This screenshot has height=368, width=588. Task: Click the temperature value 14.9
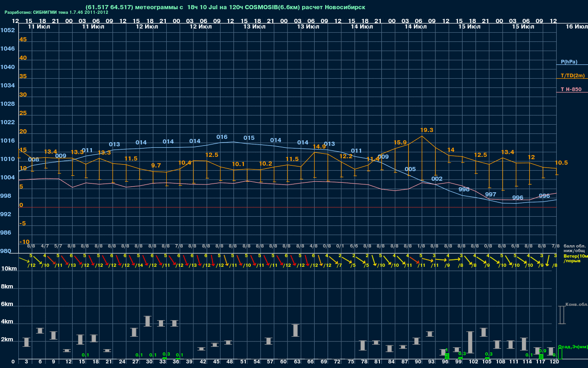(x=319, y=147)
